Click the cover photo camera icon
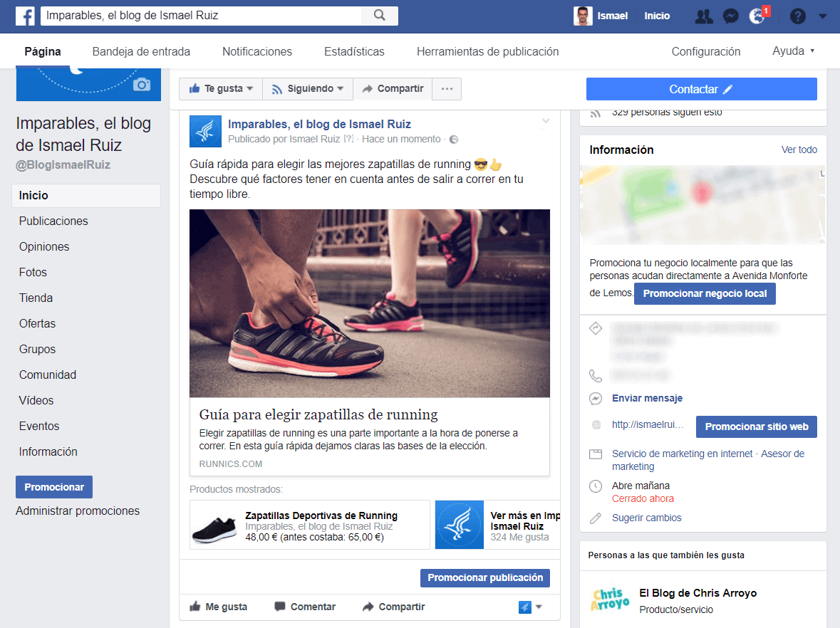Viewport: 840px width, 628px height. pos(142,85)
